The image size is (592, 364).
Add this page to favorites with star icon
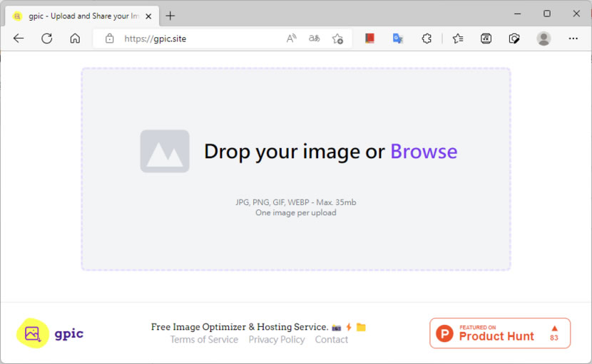pyautogui.click(x=337, y=38)
